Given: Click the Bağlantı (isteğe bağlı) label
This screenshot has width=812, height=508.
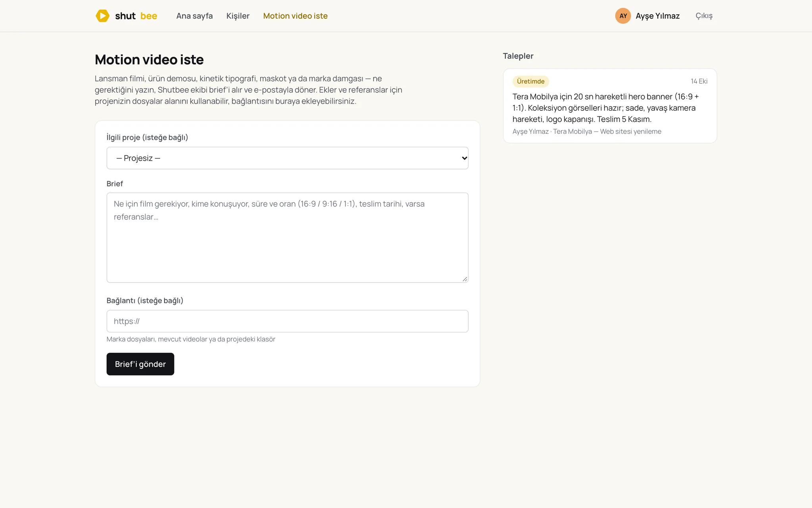Looking at the screenshot, I should (x=145, y=300).
